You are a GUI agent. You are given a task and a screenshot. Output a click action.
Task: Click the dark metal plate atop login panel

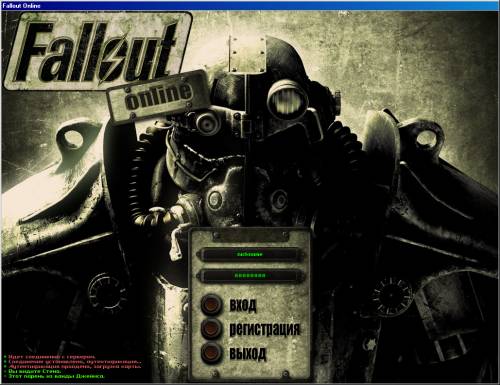tap(251, 236)
